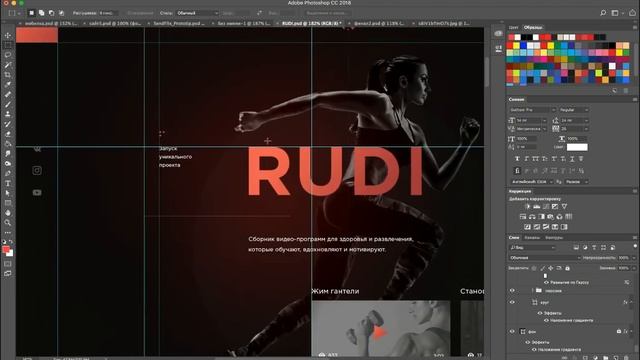
Task: Switch to RUDI.psd document tab
Action: click(x=311, y=24)
